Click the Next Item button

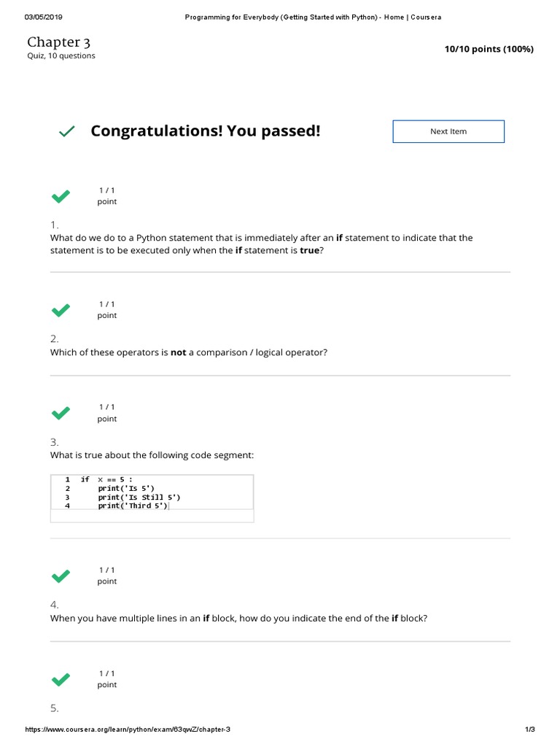coord(448,131)
